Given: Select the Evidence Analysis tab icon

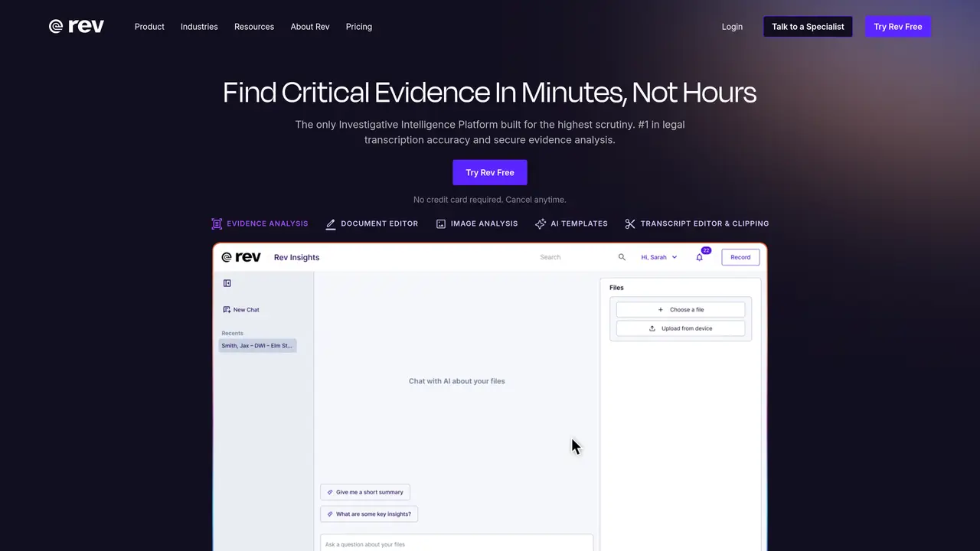Looking at the screenshot, I should pyautogui.click(x=217, y=223).
